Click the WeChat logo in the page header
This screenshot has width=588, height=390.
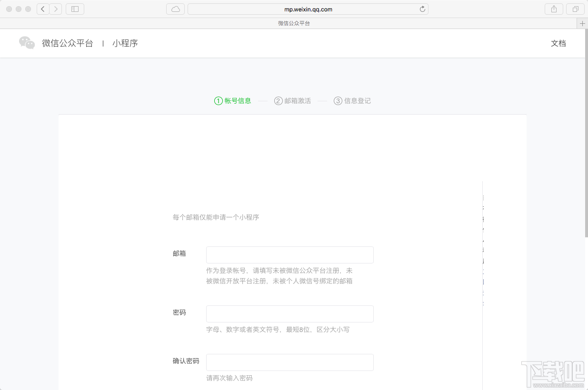click(27, 43)
